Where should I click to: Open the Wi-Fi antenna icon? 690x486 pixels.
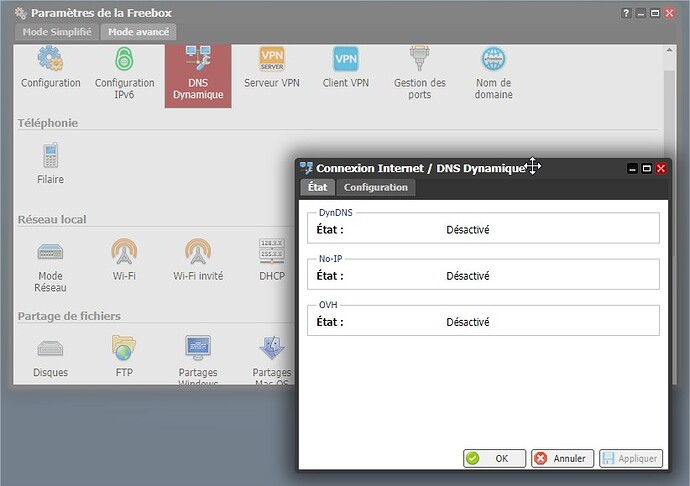click(124, 251)
